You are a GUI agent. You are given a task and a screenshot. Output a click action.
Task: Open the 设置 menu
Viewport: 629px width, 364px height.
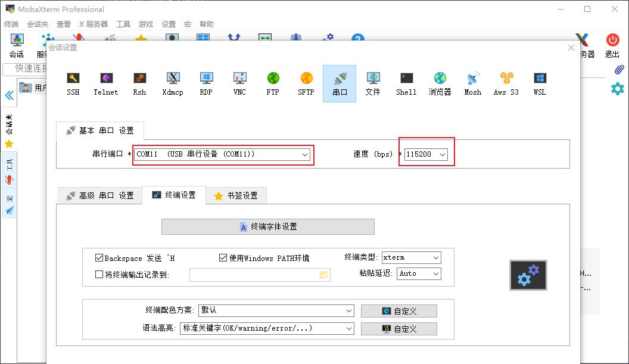[169, 24]
